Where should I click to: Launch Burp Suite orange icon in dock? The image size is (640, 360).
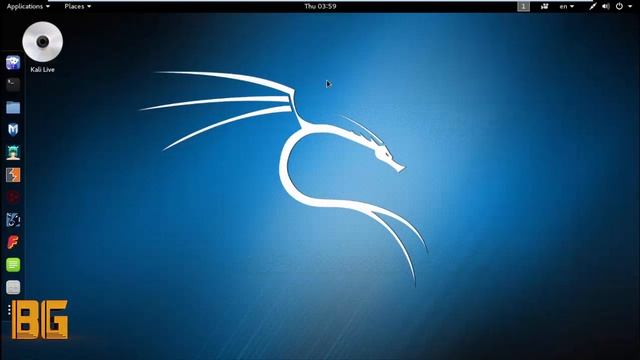click(x=13, y=175)
